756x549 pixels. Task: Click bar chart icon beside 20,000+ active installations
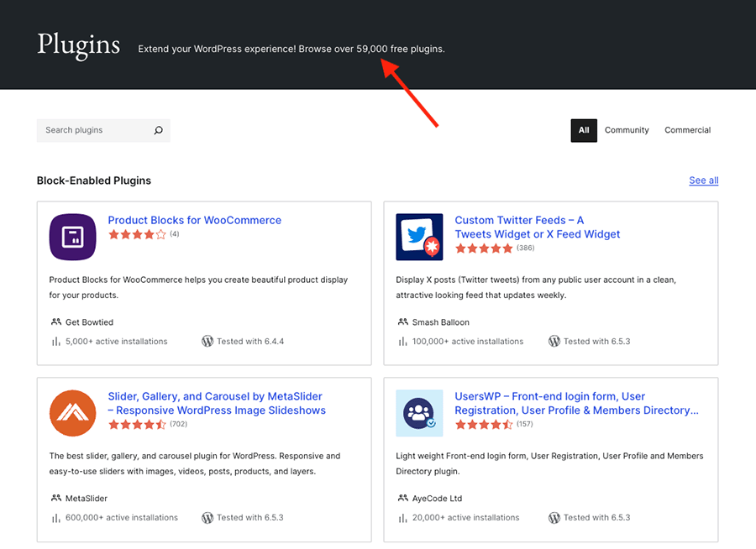pos(402,518)
